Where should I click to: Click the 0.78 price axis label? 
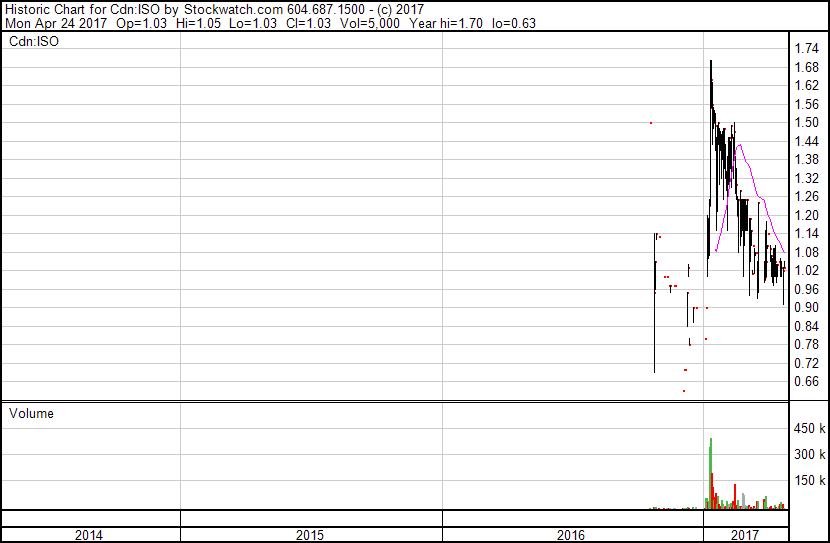(x=807, y=345)
